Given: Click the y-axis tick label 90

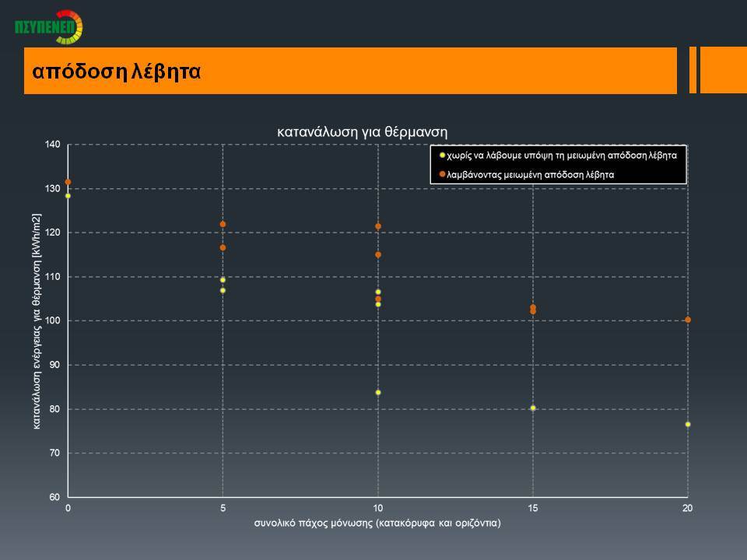Looking at the screenshot, I should point(54,365).
